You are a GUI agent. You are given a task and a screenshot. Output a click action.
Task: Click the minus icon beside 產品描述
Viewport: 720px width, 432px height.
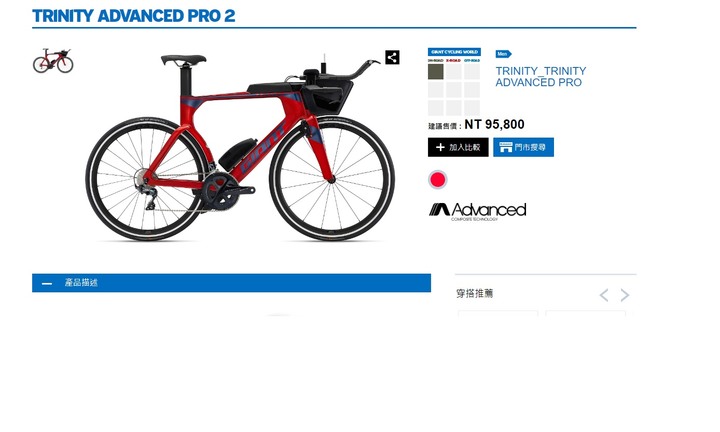[x=47, y=284]
